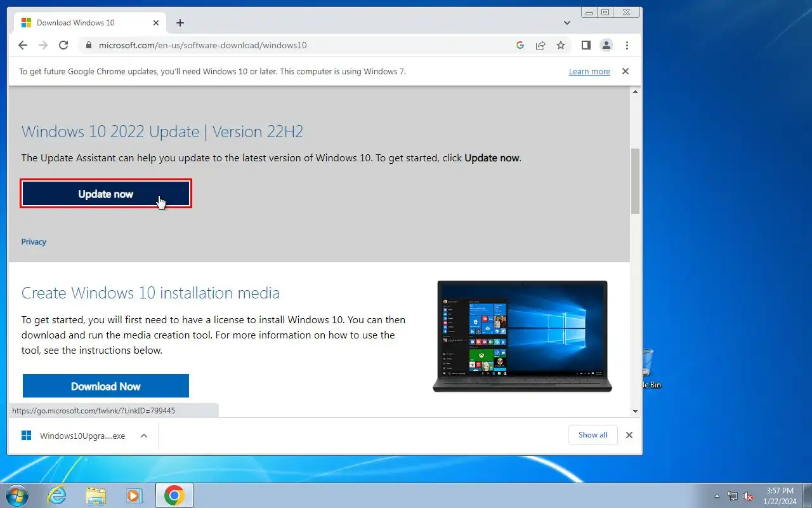Viewport: 812px width, 508px height.
Task: Click the Update now button
Action: click(105, 194)
